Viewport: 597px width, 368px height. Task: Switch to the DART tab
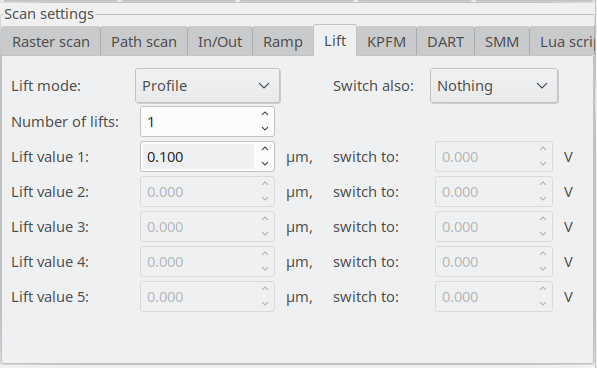[x=445, y=41]
